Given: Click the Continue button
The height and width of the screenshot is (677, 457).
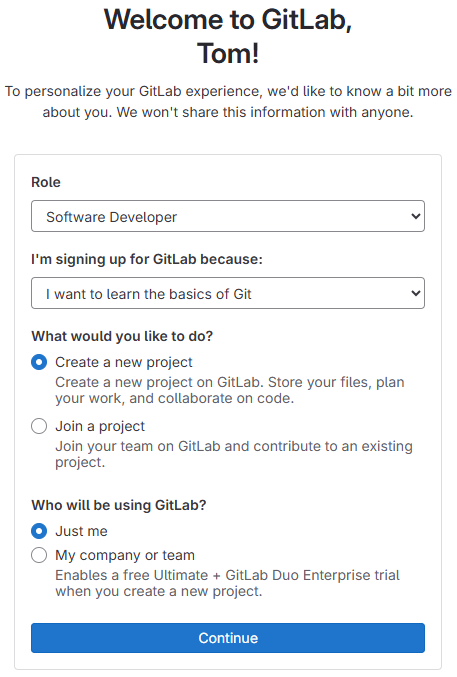Looking at the screenshot, I should (228, 638).
